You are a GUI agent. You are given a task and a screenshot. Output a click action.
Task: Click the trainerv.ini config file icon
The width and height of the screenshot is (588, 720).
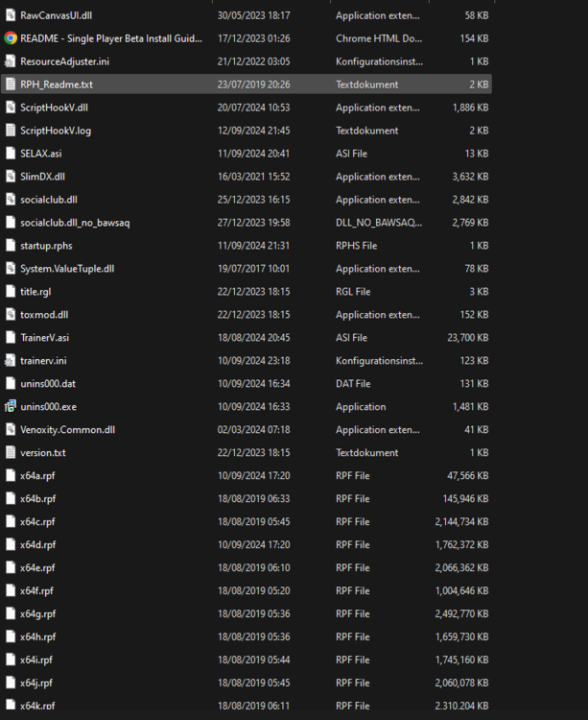coord(11,361)
